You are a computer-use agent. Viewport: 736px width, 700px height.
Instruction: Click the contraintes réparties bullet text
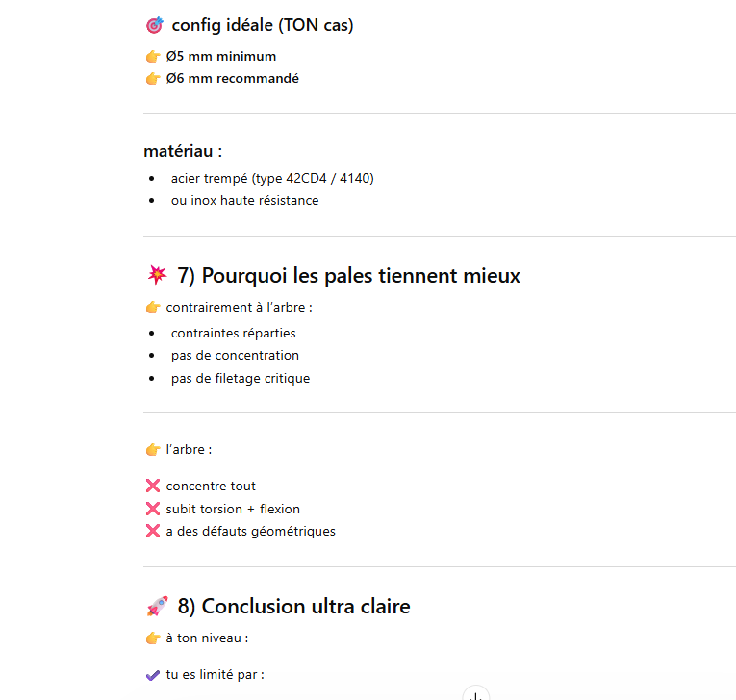click(234, 333)
